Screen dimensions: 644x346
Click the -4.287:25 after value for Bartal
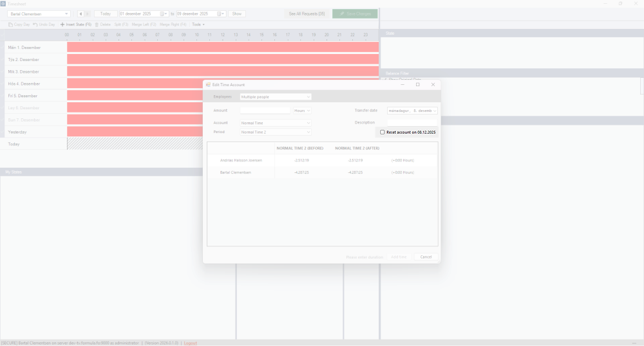tap(355, 172)
